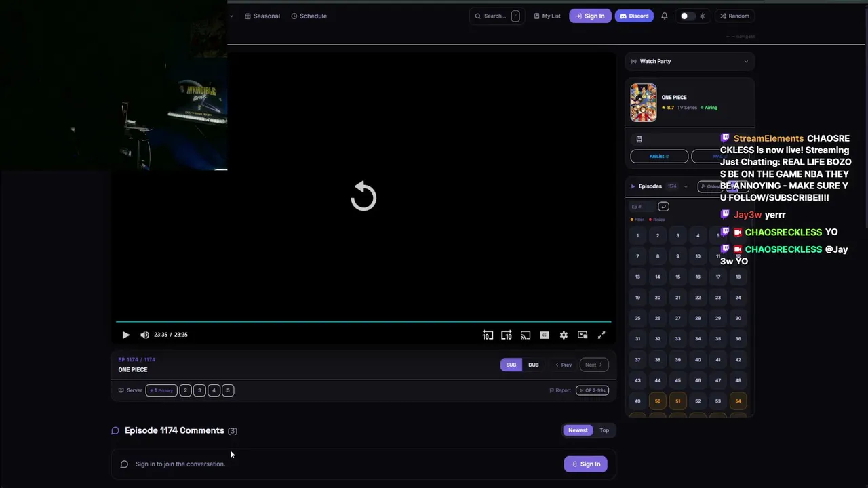Screen dimensions: 868x488
Task: Toggle the light/dark theme switch
Action: tap(688, 16)
